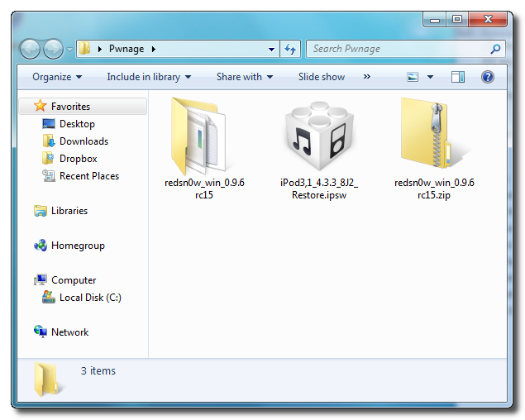Select the redsn0w_win_0.9.6rc15.zip archive
The width and height of the screenshot is (525, 420).
coord(434,134)
